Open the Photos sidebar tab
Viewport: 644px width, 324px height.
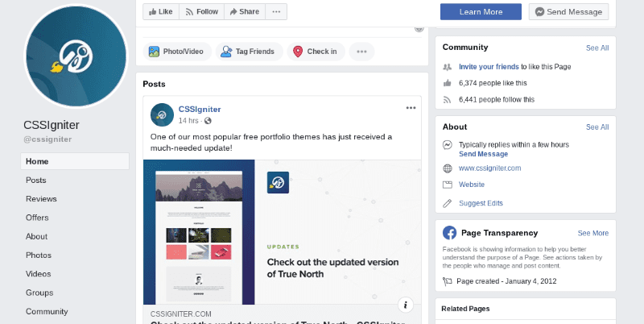[x=39, y=255]
